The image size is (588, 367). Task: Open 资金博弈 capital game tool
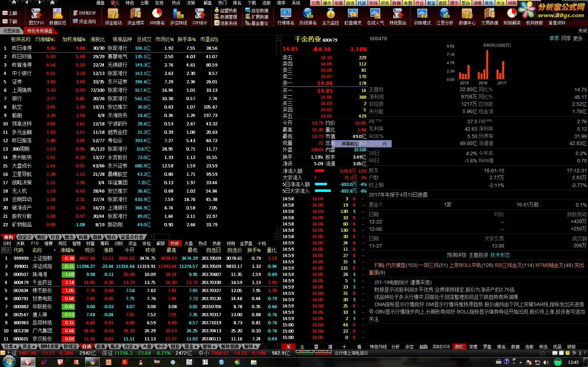tap(136, 16)
